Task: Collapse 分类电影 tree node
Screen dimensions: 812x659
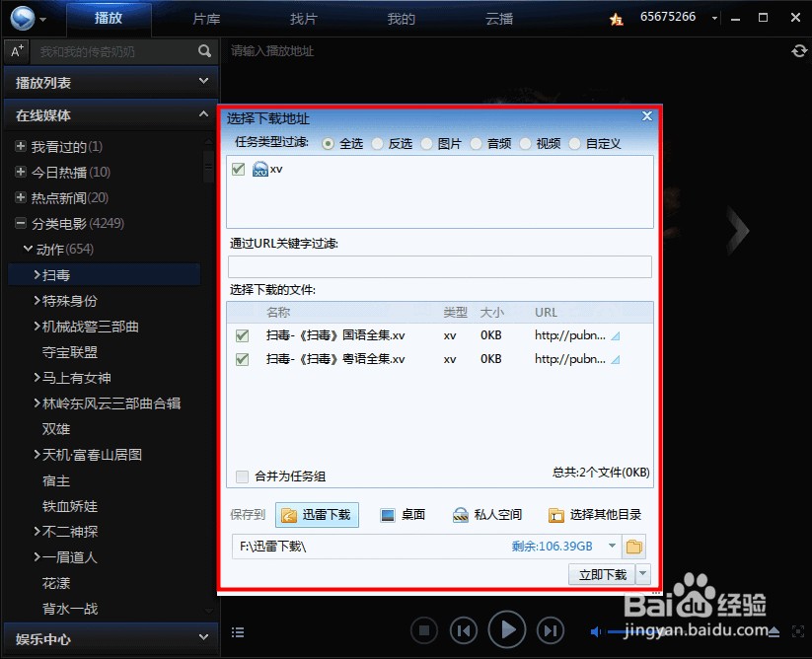Action: (20, 223)
